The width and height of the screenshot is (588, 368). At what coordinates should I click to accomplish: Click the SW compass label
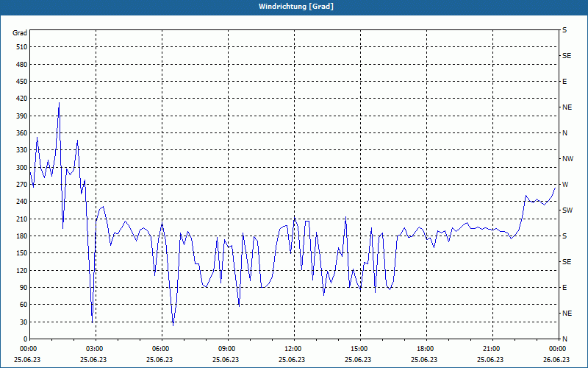pos(567,210)
